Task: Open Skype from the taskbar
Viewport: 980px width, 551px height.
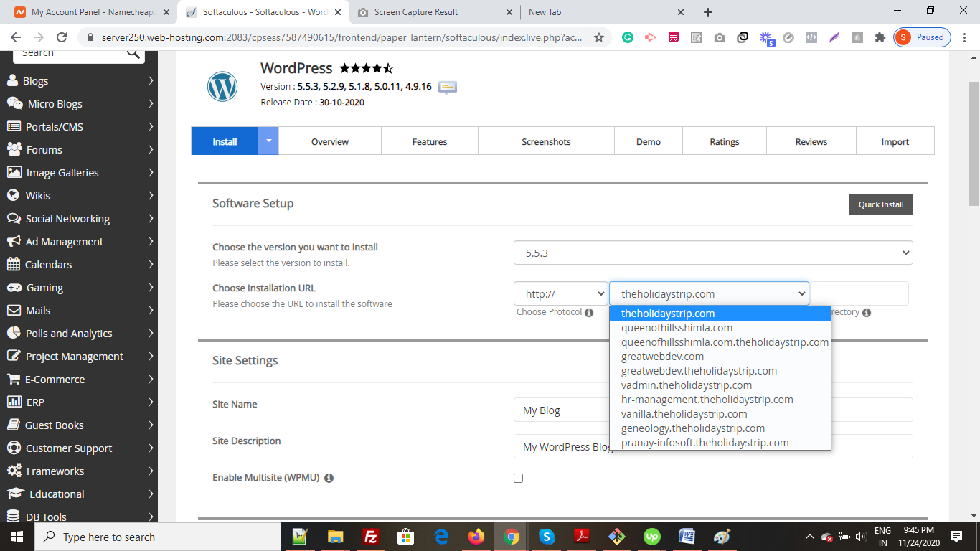Action: 546,537
